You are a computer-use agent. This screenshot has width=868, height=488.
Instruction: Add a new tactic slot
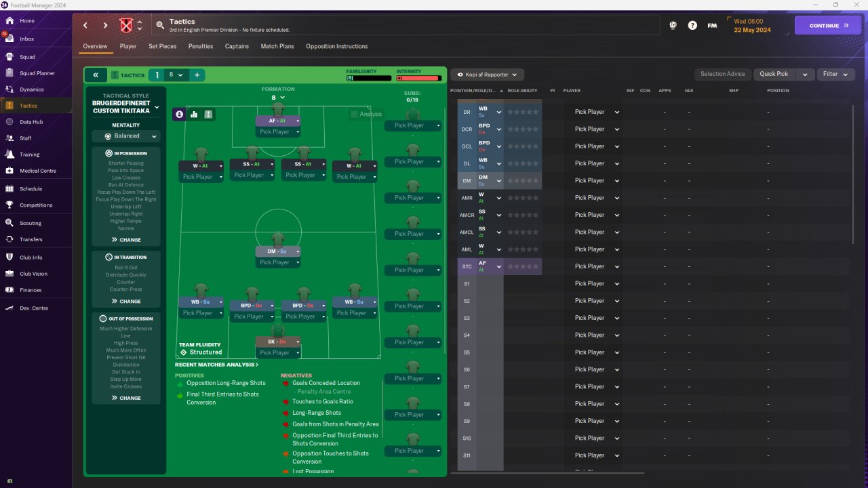click(x=197, y=75)
